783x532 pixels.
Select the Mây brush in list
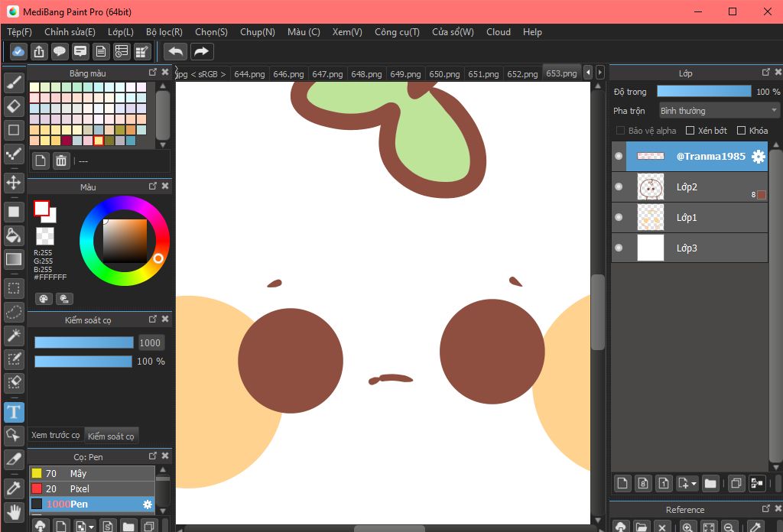pos(93,473)
